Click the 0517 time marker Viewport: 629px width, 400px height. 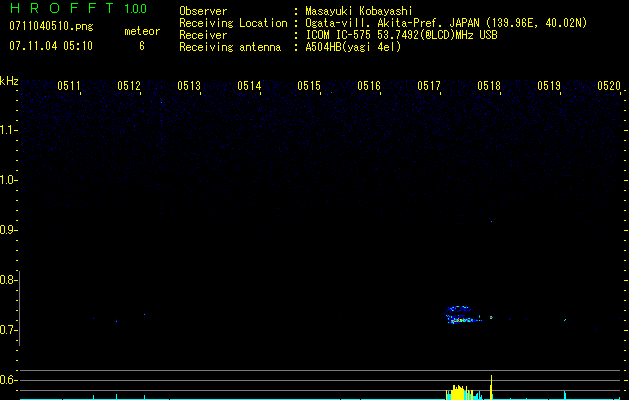(429, 86)
